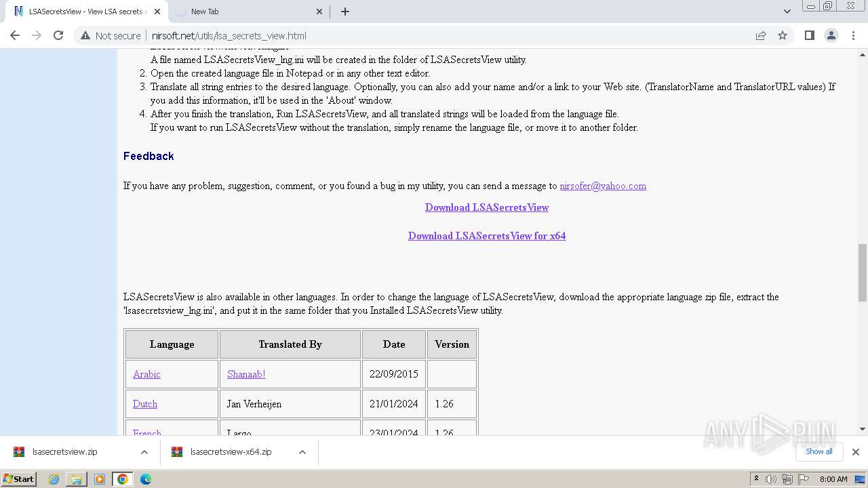
Task: Click the scrollbar down arrow
Action: 863,429
